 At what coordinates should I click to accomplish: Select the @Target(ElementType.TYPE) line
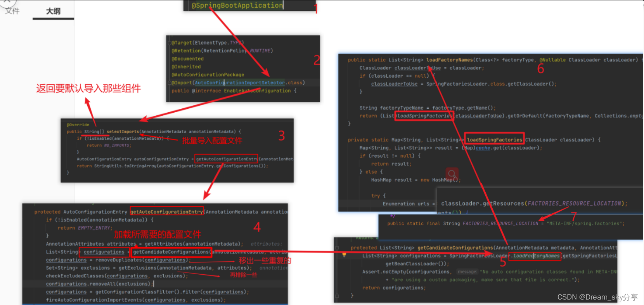click(208, 43)
